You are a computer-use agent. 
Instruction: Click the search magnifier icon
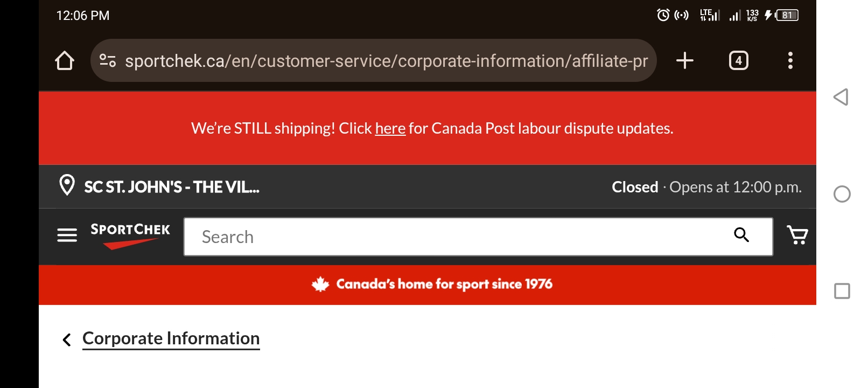pos(741,235)
